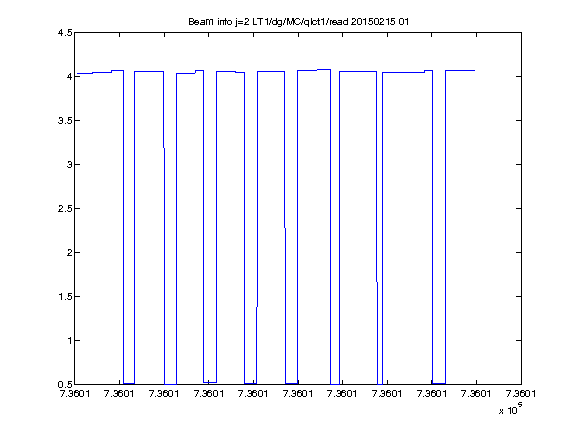Image resolution: width=576 pixels, height=432 pixels.
Task: Click the small notch near 3.2 on the falling edge
Action: point(164,148)
